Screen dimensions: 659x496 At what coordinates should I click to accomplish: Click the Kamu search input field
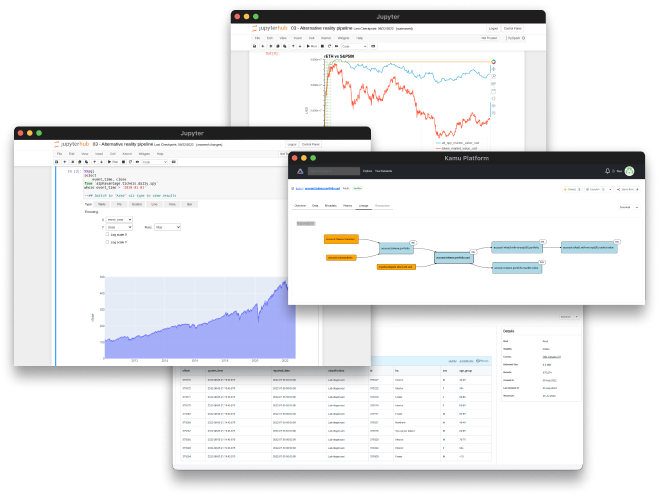point(334,171)
